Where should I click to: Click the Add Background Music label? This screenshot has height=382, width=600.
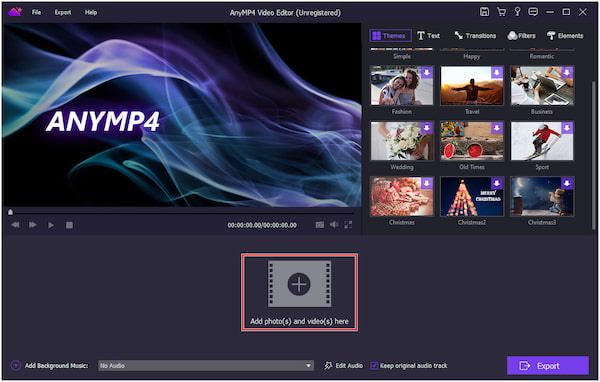click(56, 366)
